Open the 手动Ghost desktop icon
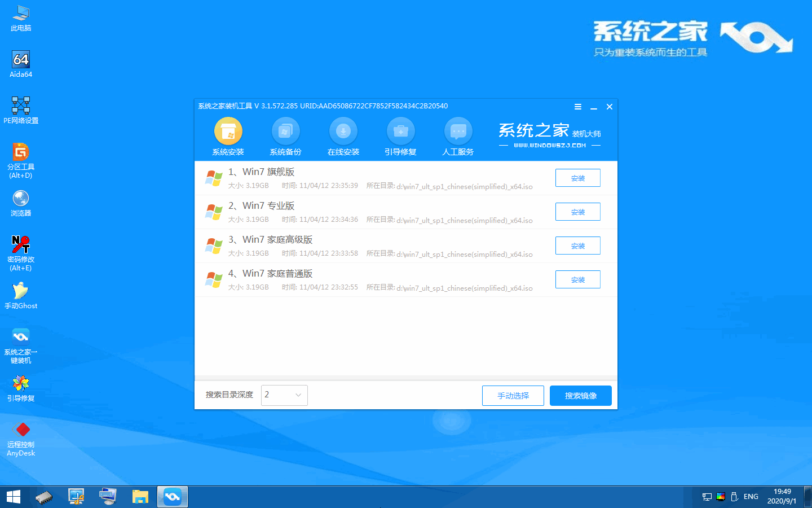This screenshot has width=812, height=508. coord(21,291)
